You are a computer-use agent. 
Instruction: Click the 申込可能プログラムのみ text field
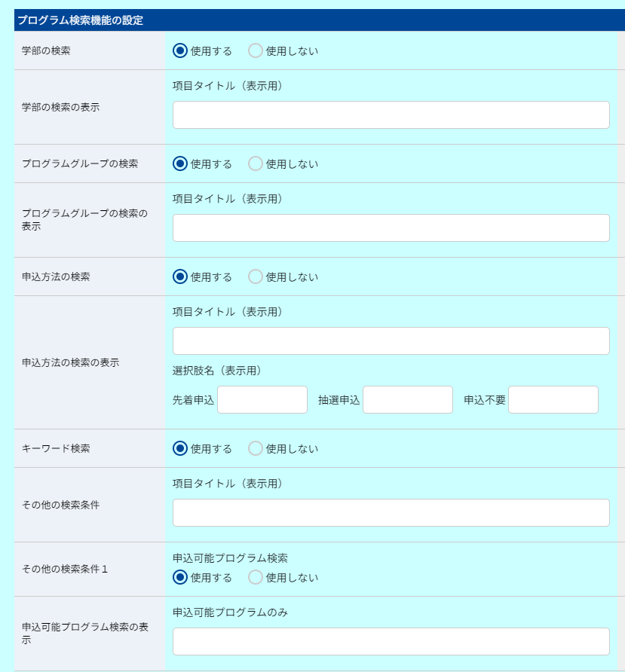(x=391, y=642)
